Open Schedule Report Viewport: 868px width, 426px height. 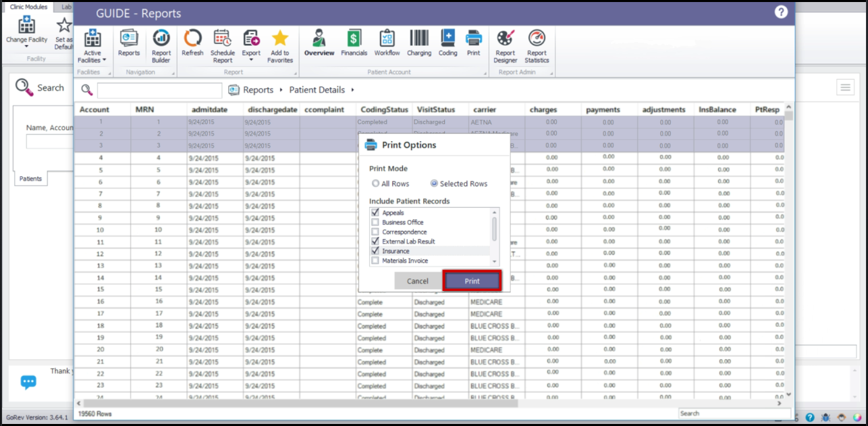click(223, 46)
